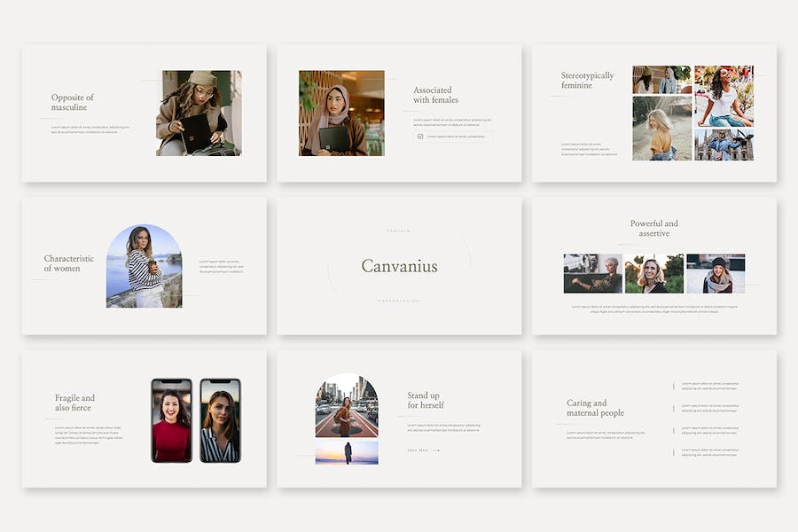Click the woman with laptop bag photo

point(199,113)
